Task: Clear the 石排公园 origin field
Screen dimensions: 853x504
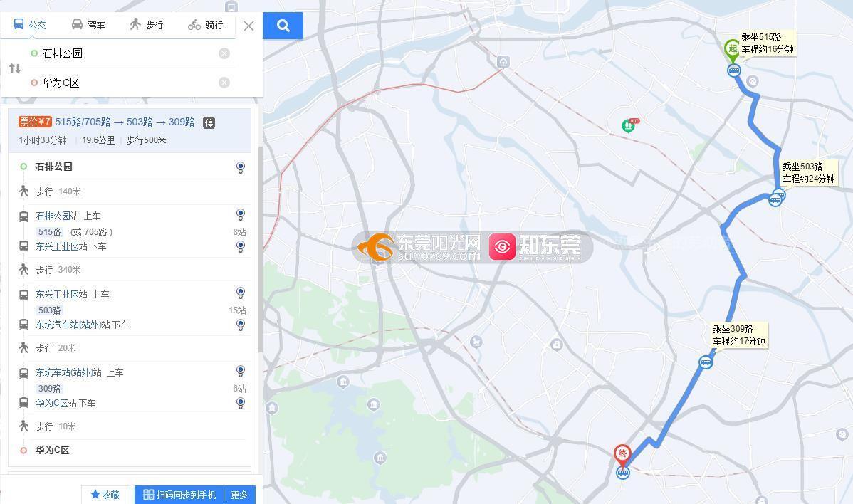Action: pyautogui.click(x=224, y=53)
